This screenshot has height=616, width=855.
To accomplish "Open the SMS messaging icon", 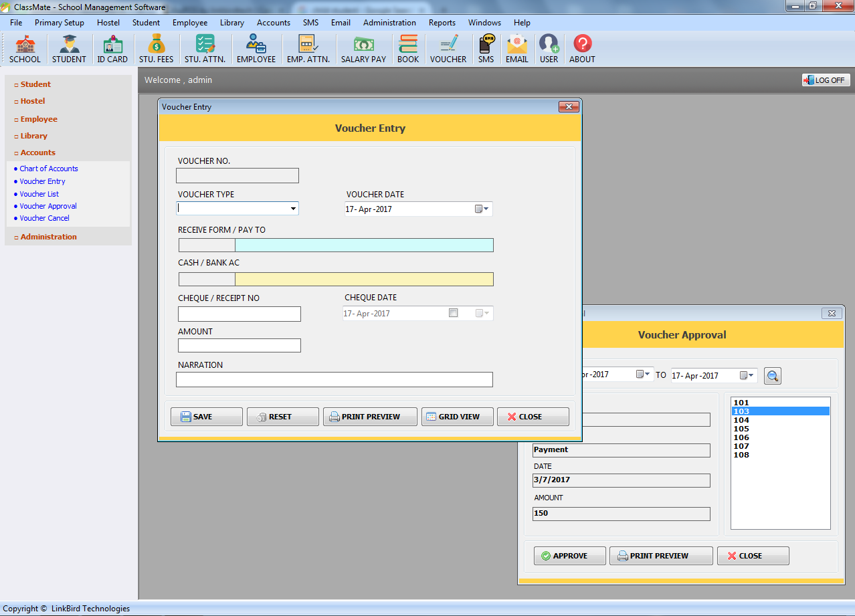I will click(486, 47).
